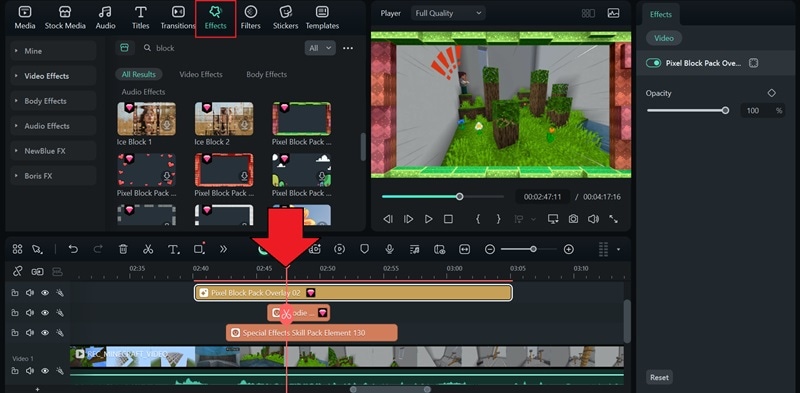Click the Reset button

(x=659, y=378)
